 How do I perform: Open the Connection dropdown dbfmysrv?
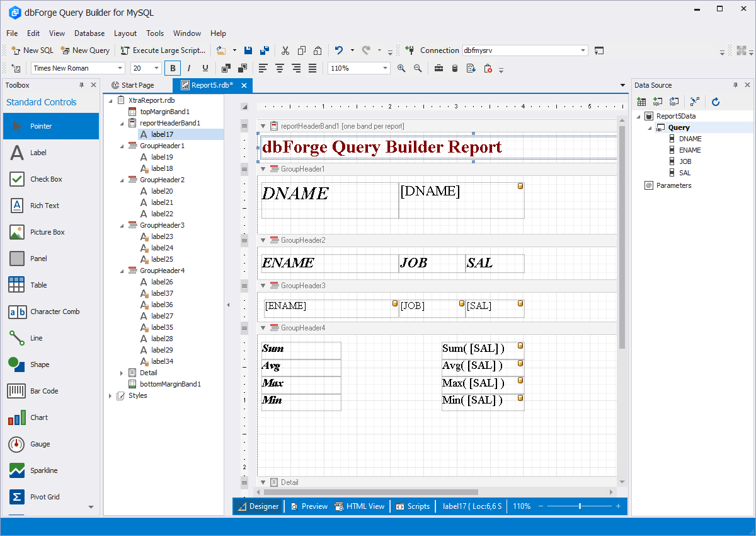pos(525,50)
